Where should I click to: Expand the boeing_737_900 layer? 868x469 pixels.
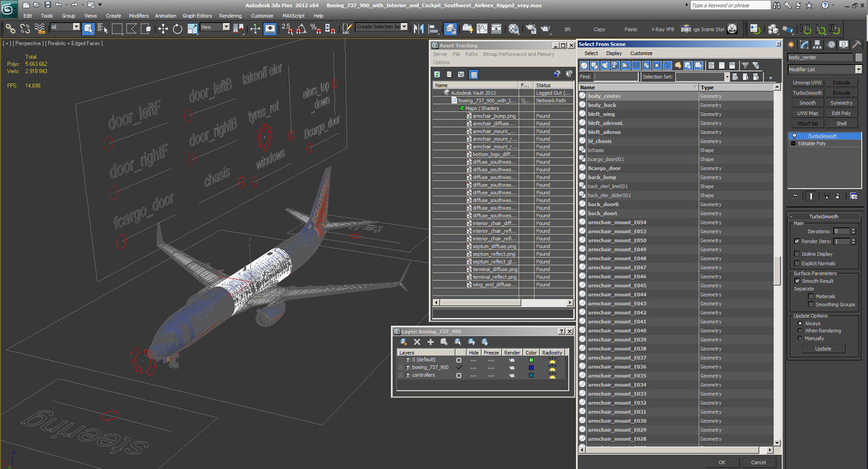point(401,368)
